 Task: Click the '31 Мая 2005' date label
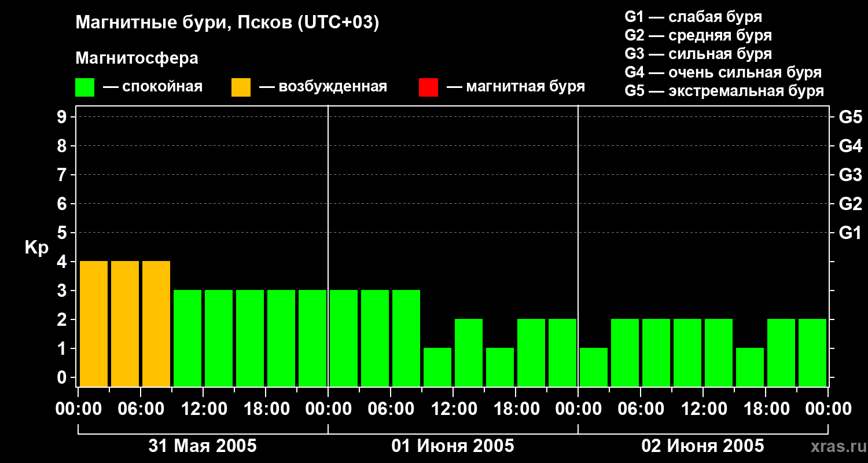(203, 446)
